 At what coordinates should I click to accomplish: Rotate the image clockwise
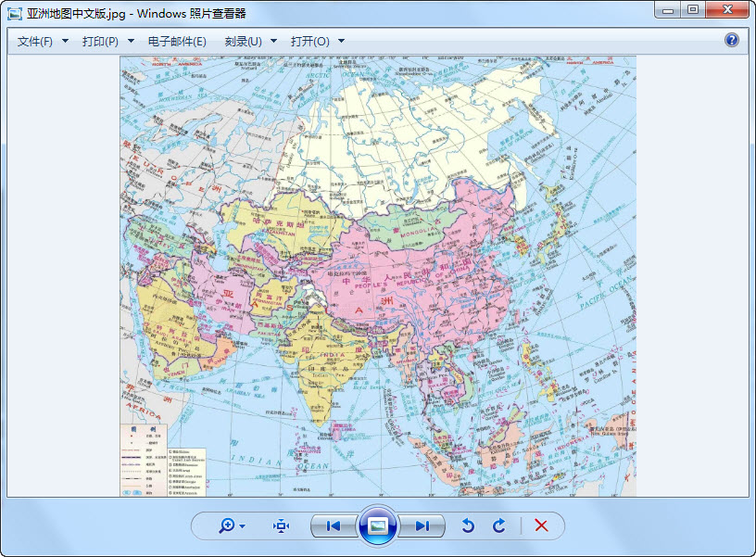[499, 525]
